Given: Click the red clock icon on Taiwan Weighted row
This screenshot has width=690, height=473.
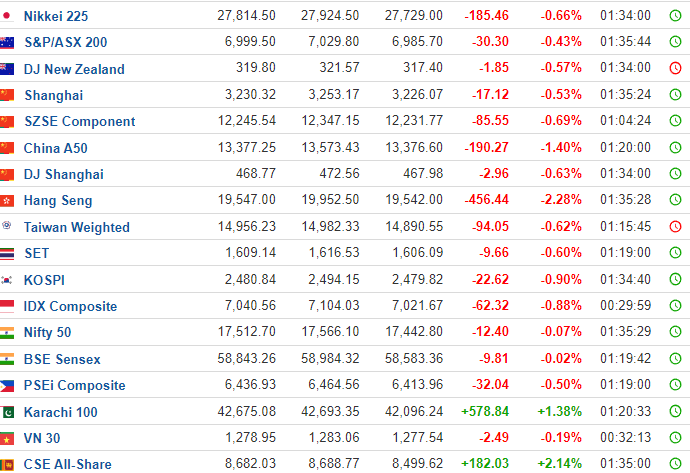Looking at the screenshot, I should pyautogui.click(x=675, y=227).
